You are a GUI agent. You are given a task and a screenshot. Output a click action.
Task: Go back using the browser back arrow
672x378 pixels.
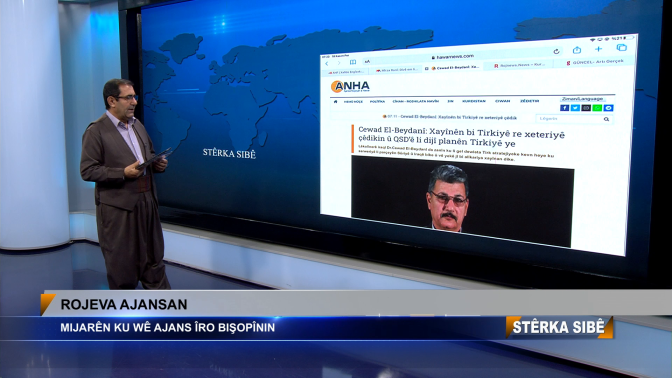(327, 63)
